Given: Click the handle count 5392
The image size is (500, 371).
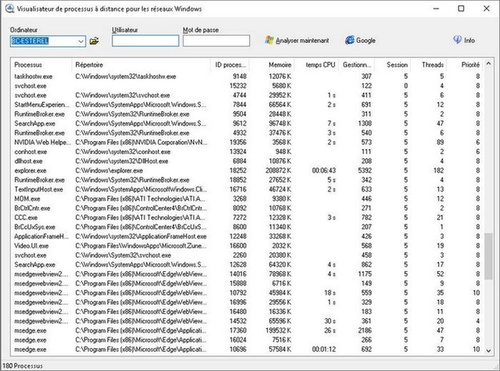Looking at the screenshot, I should pos(365,171).
